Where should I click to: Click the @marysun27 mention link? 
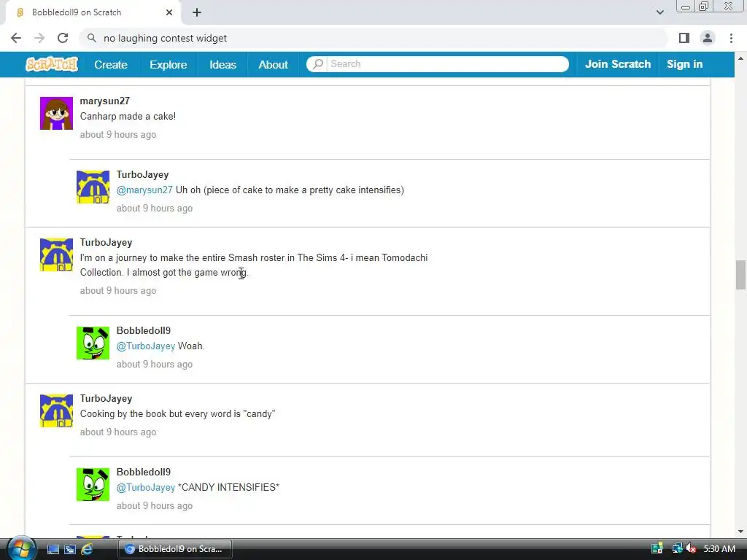pos(144,190)
